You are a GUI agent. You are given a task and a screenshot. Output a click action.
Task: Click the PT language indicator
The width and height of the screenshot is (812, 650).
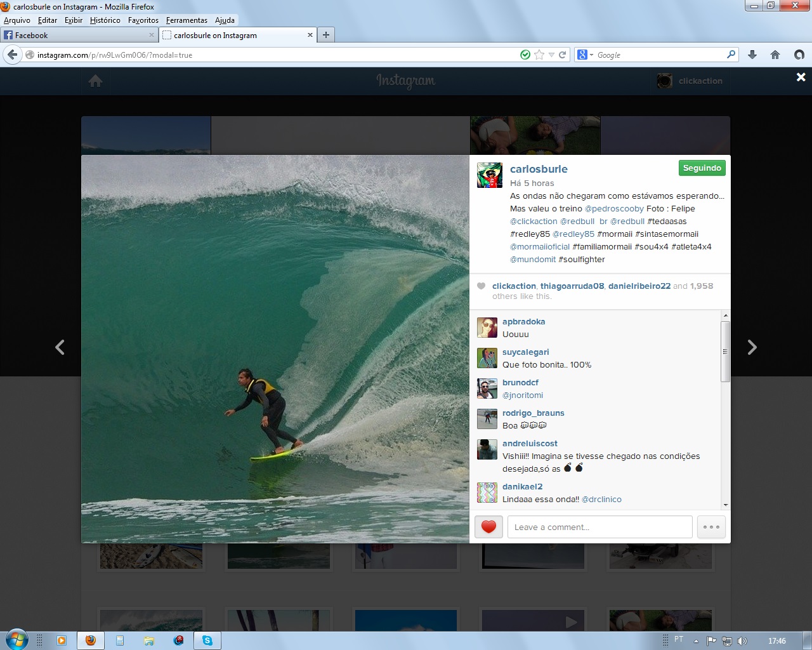(679, 639)
